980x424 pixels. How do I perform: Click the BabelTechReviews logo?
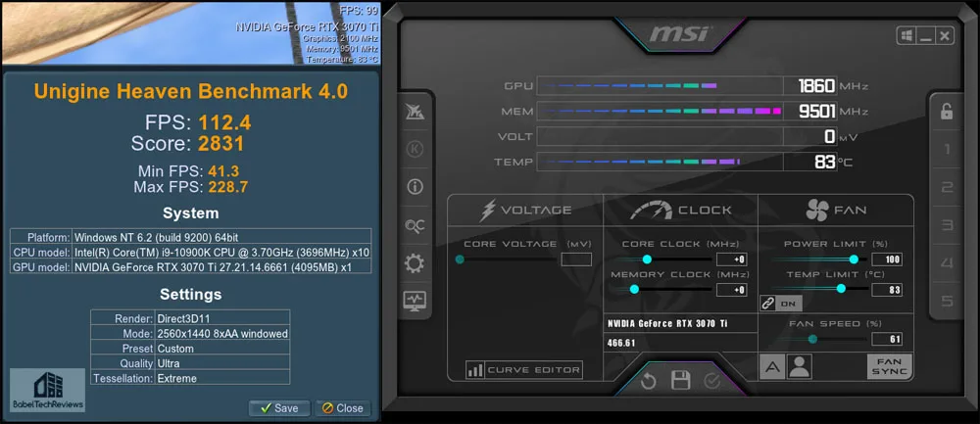48,390
